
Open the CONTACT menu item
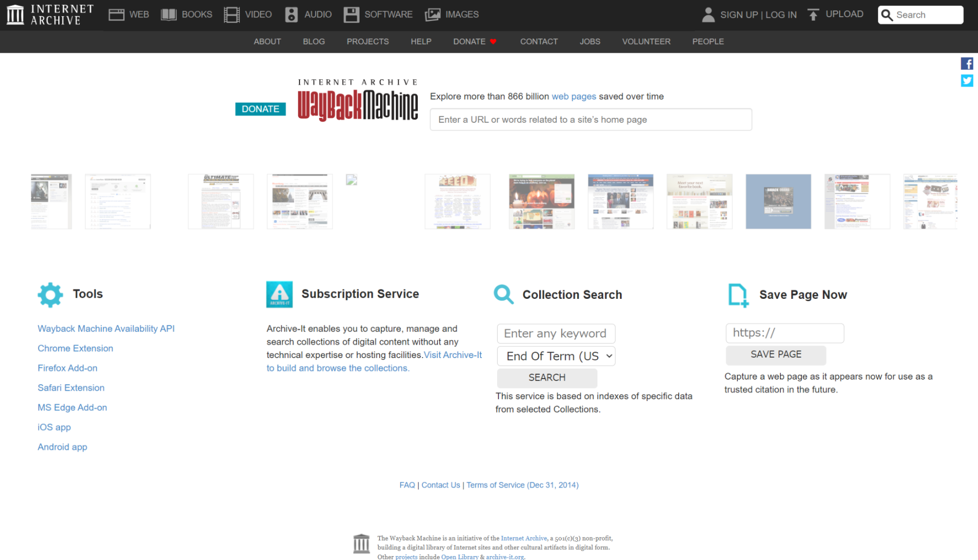tap(539, 42)
